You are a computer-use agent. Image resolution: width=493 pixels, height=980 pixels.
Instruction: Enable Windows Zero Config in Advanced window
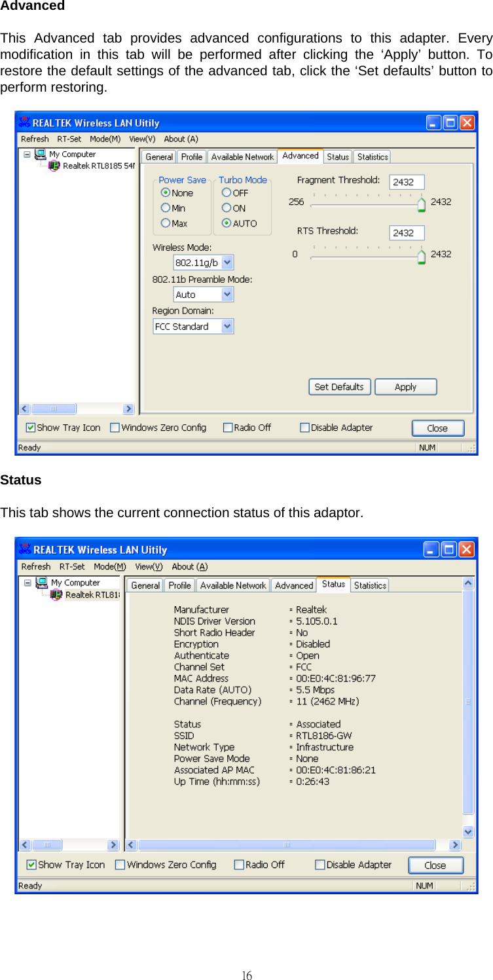[x=115, y=427]
